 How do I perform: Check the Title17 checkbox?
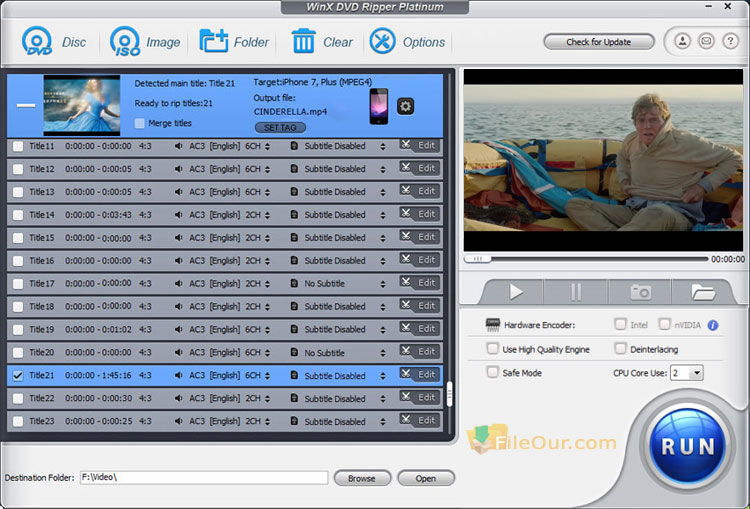pyautogui.click(x=18, y=284)
